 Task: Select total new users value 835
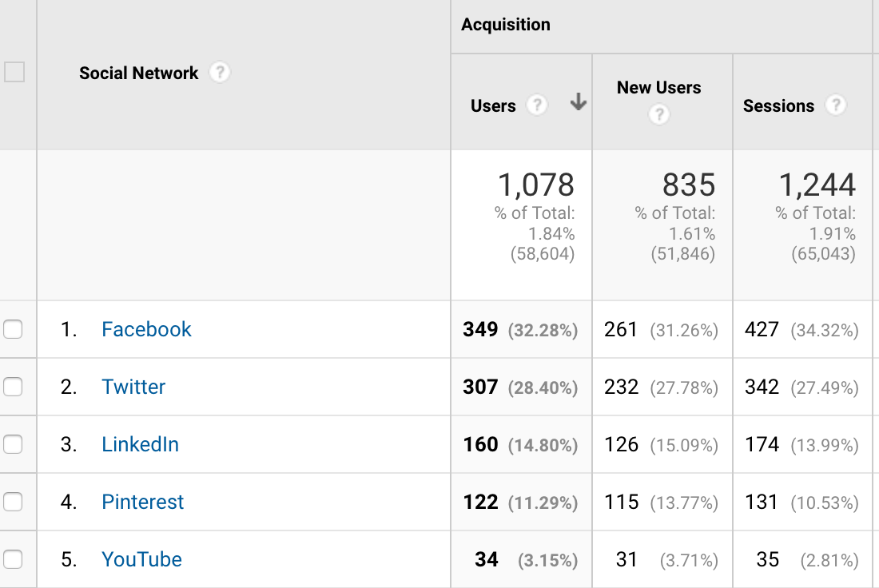pyautogui.click(x=688, y=185)
